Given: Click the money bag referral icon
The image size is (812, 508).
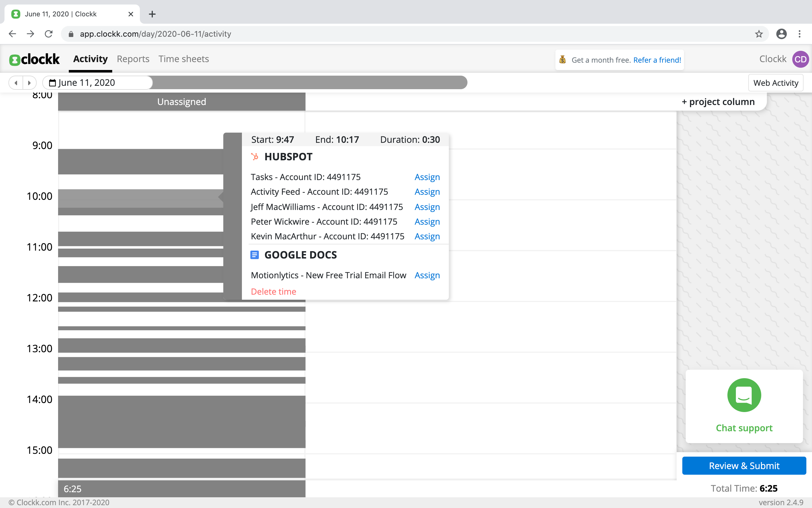Looking at the screenshot, I should point(563,60).
